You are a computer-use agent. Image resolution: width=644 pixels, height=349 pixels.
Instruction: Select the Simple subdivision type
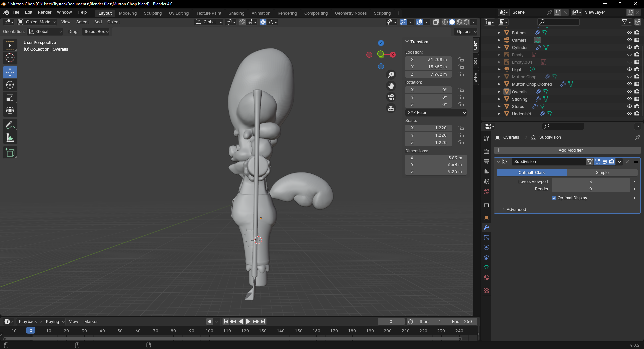[602, 173]
